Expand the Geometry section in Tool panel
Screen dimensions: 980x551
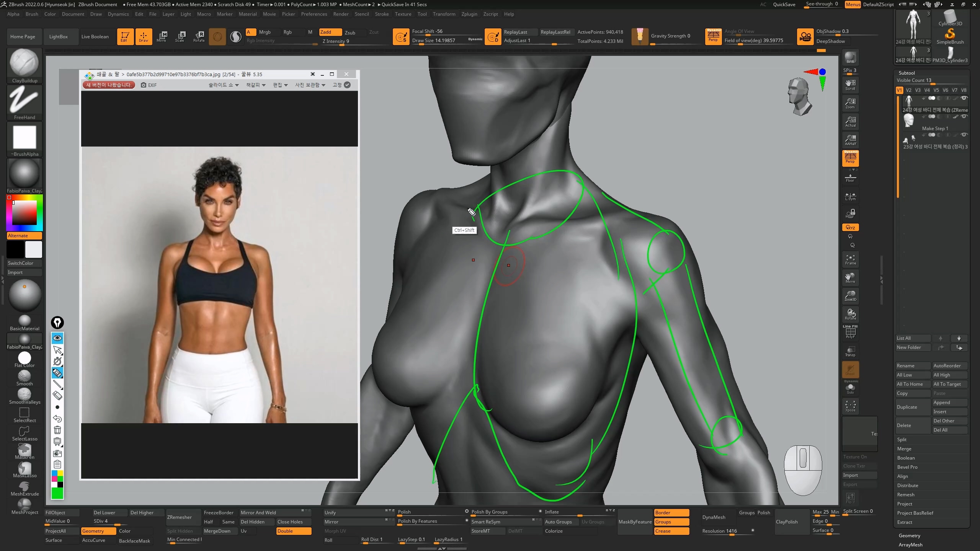coord(909,535)
